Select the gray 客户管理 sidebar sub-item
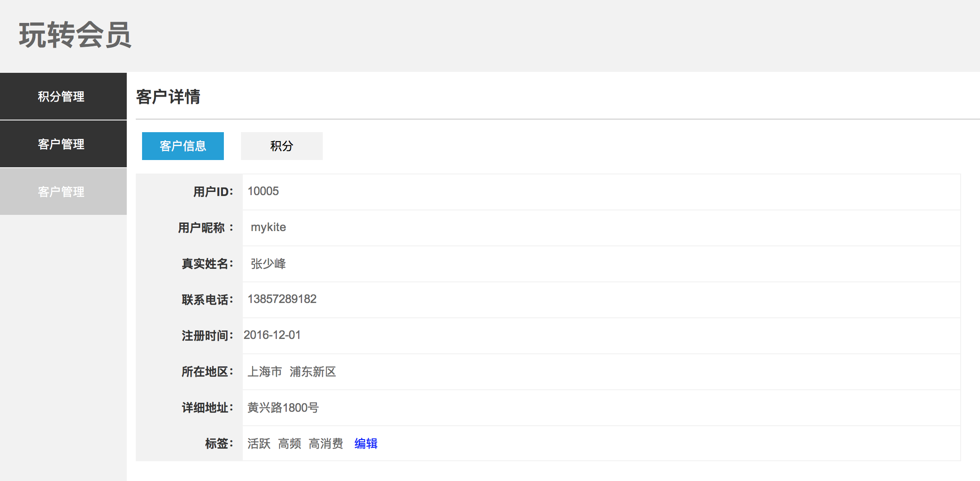980x481 pixels. pos(63,192)
